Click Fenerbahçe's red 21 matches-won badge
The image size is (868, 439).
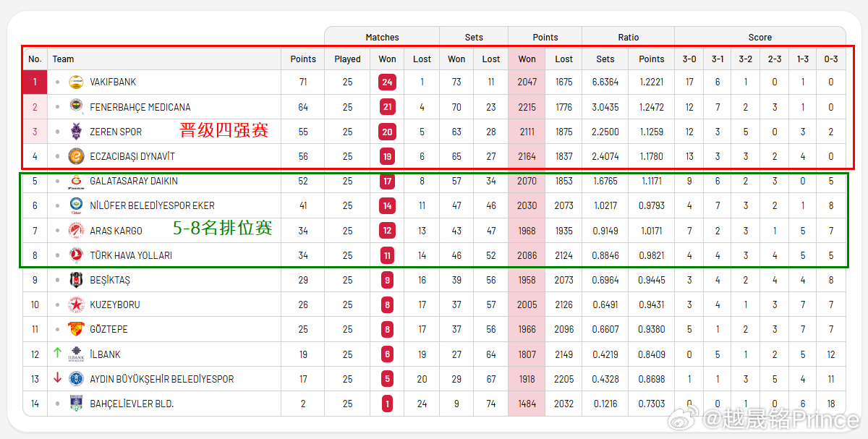coord(387,107)
